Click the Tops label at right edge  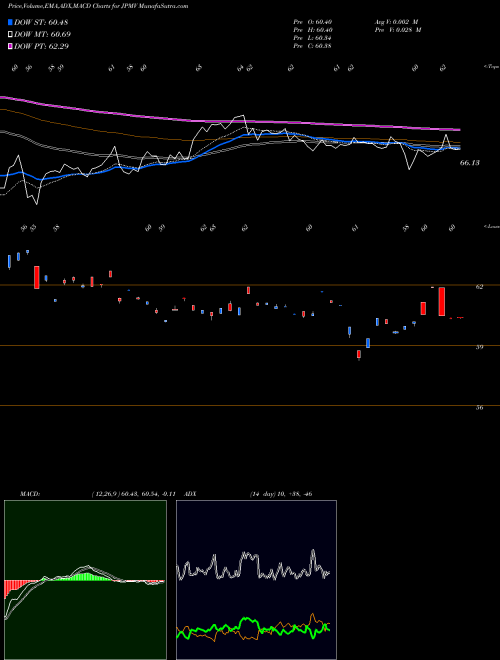491,67
